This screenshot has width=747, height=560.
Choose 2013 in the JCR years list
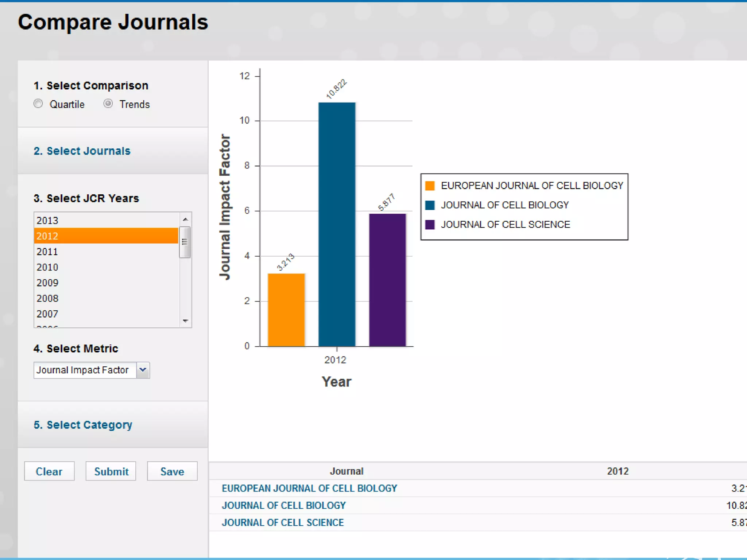(x=47, y=221)
